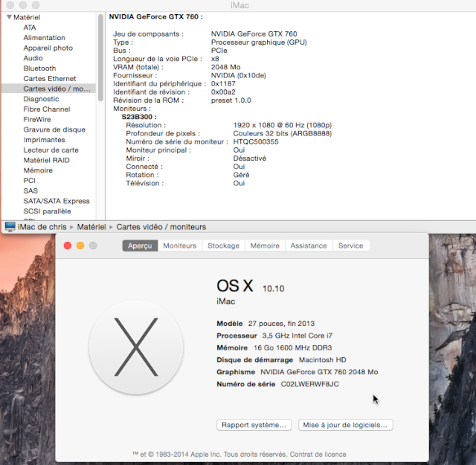Select Gravure de disque in the sidebar
The width and height of the screenshot is (476, 465).
(54, 129)
